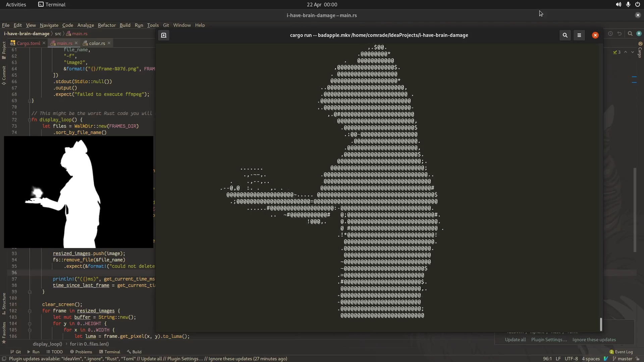Open a new tab in the terminal window

tap(164, 35)
